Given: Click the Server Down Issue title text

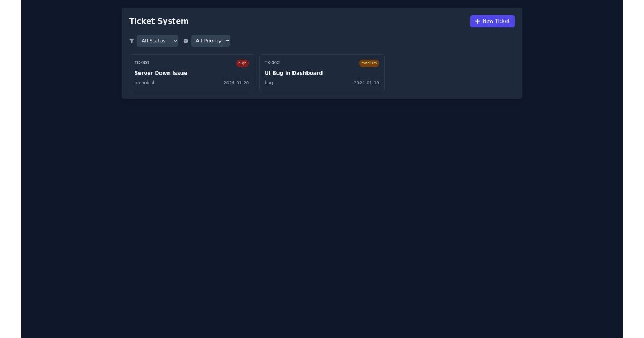Looking at the screenshot, I should (x=160, y=73).
